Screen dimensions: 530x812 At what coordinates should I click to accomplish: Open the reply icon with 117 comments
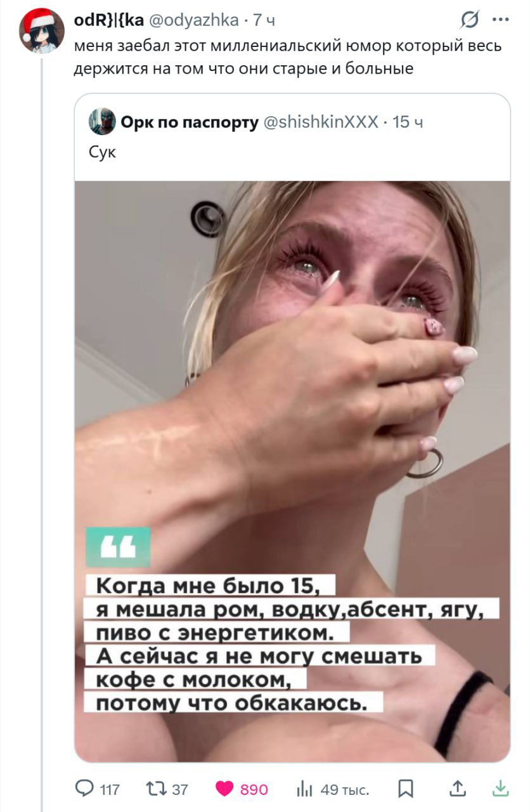84,789
